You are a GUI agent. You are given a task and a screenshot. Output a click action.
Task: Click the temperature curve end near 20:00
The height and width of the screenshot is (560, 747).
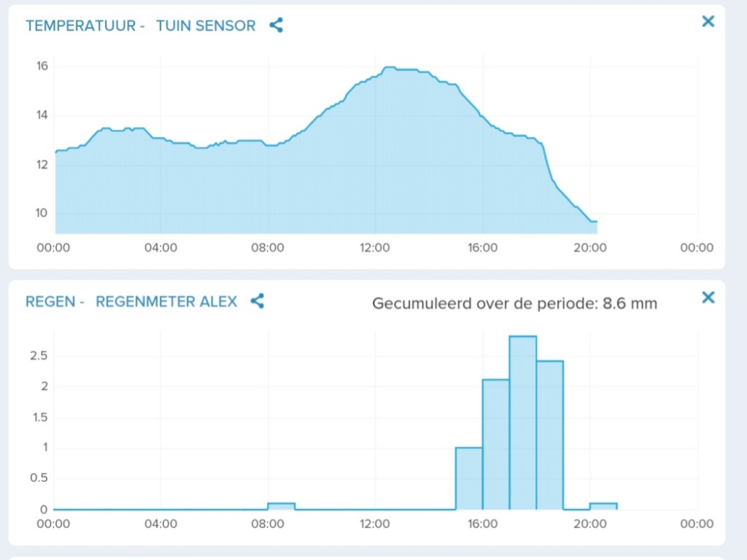[595, 222]
